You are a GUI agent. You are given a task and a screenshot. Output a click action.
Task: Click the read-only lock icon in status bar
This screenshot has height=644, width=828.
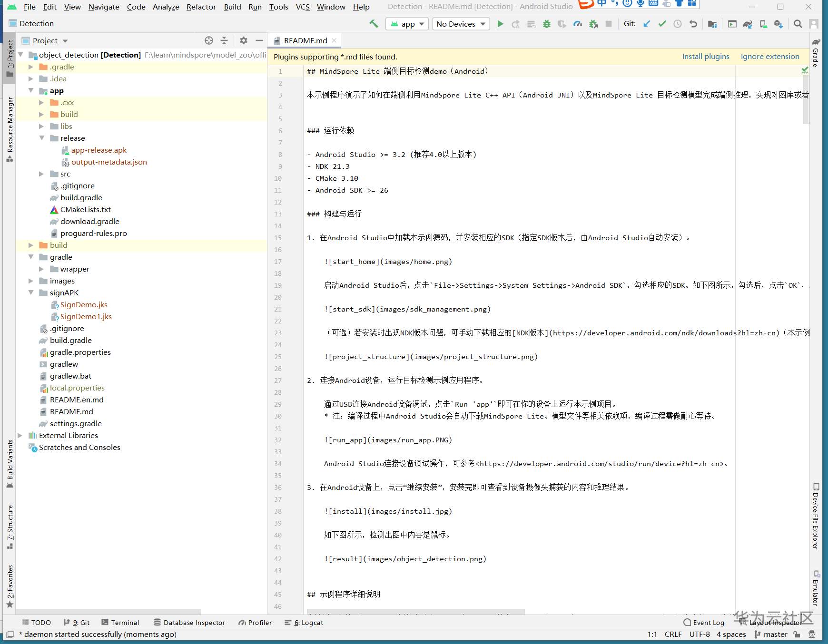point(797,634)
